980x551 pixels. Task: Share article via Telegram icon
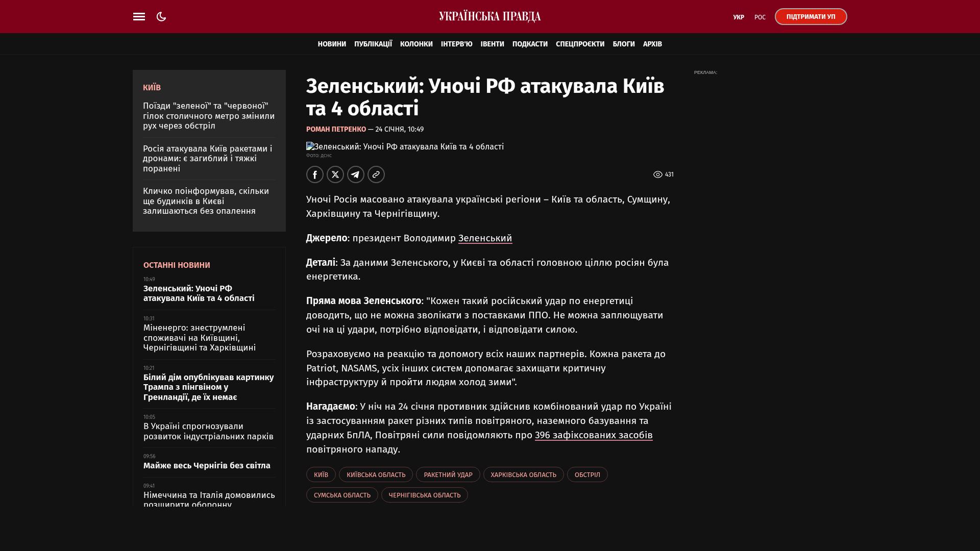pos(356,174)
